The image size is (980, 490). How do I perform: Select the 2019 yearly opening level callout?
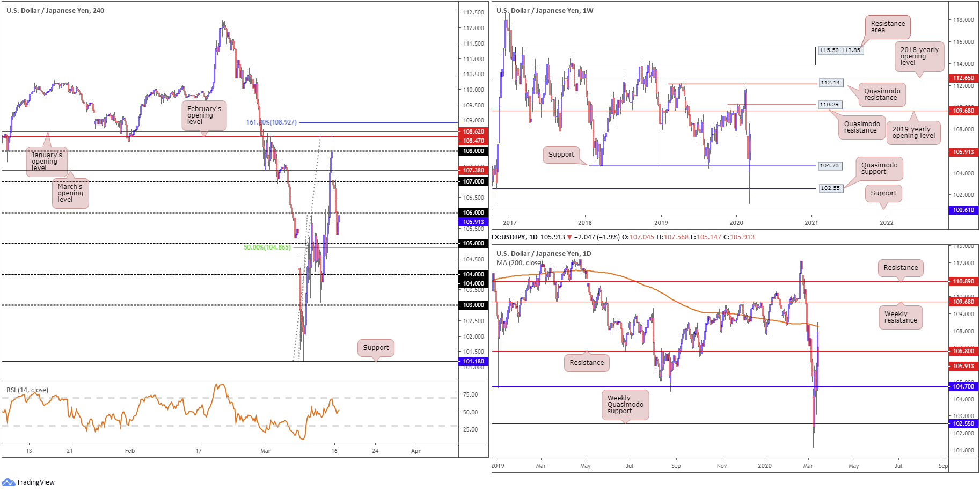(x=913, y=133)
